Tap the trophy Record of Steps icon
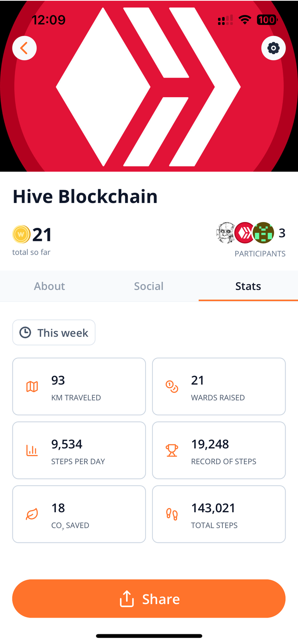298x644 pixels. tap(172, 450)
